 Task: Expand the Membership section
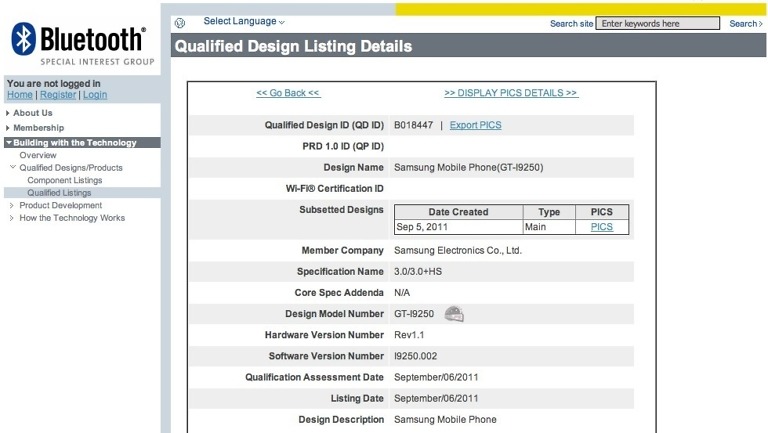click(x=38, y=128)
